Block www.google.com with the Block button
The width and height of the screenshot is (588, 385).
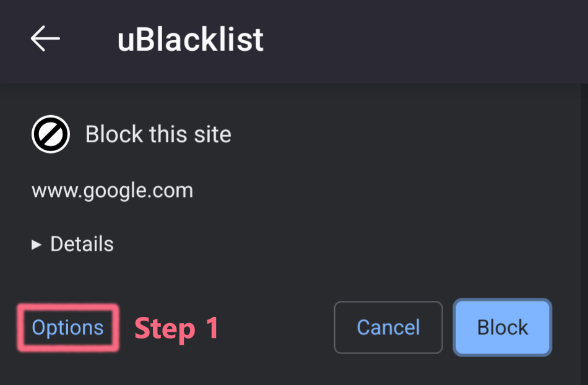[502, 327]
